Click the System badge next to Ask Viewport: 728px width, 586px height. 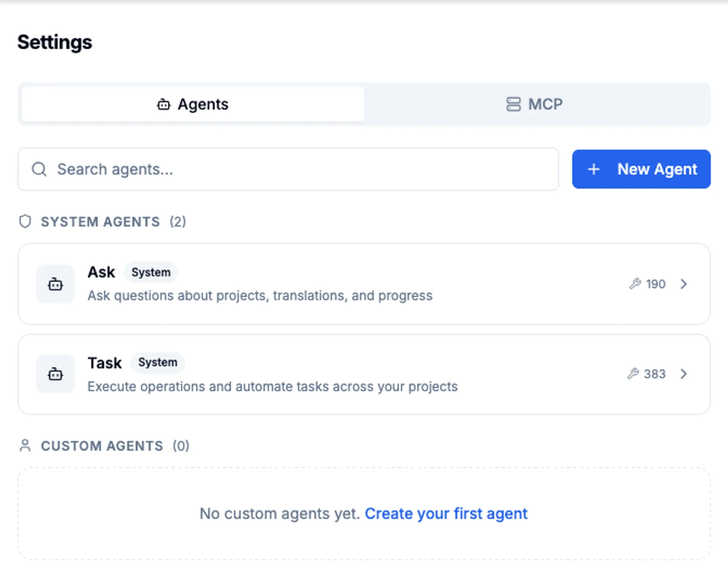[x=151, y=272]
